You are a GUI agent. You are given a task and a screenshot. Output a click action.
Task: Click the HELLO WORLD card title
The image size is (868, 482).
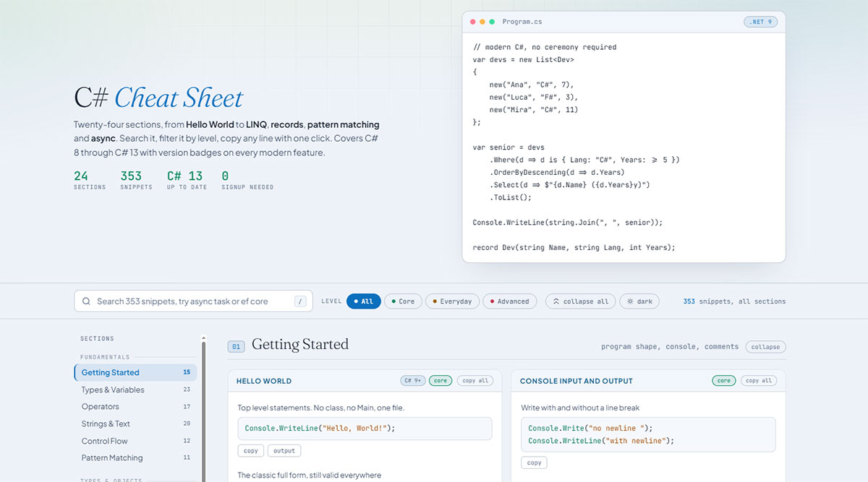264,381
